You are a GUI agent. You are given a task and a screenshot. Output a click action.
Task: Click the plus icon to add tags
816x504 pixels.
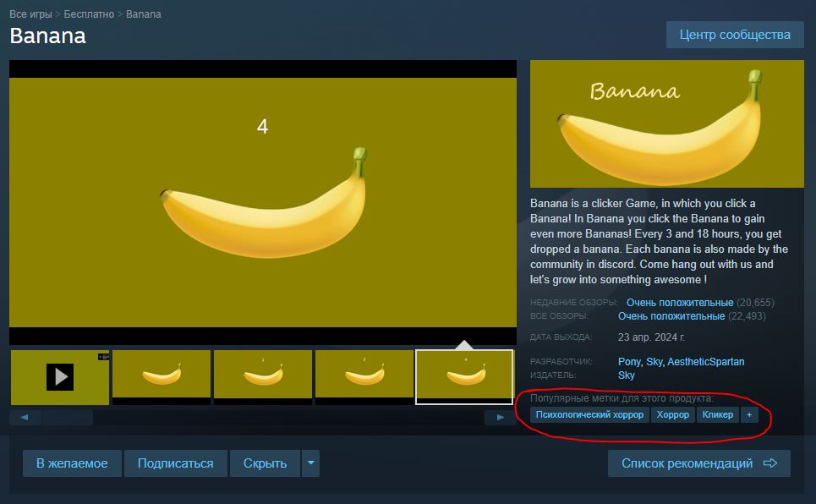[749, 415]
